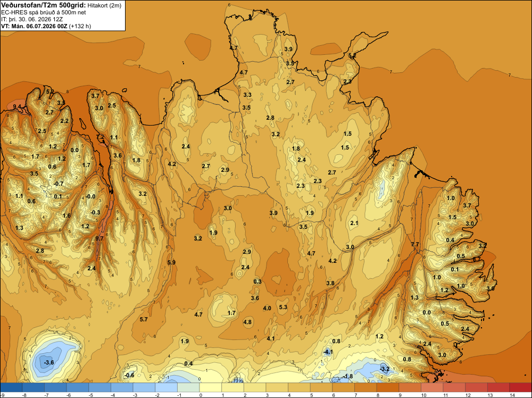This screenshot has height=398, width=532.
Task: Click the 'Hitakort (2m)' label in header
Action: (104, 5)
